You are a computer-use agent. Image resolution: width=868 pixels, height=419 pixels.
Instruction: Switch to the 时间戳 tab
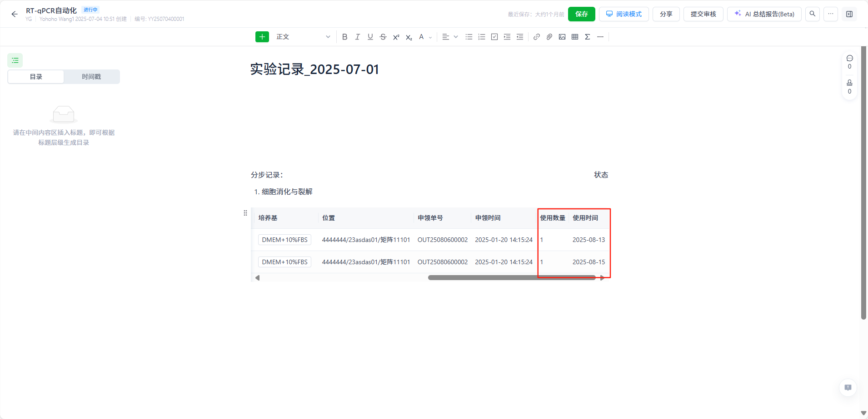pyautogui.click(x=91, y=77)
